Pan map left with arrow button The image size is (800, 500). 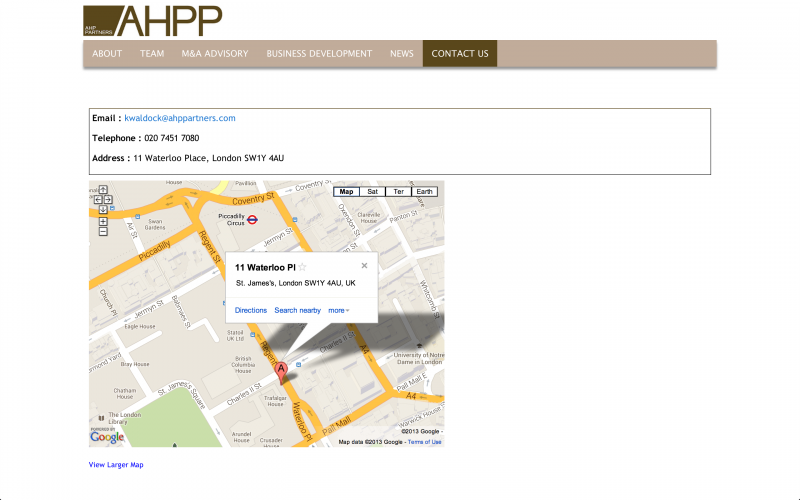point(98,199)
